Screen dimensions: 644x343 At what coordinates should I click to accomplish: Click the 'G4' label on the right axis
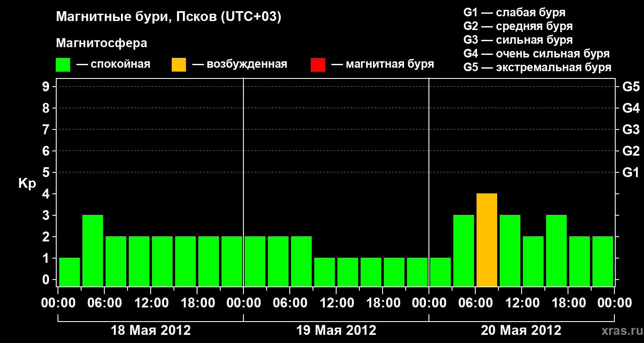coord(631,108)
